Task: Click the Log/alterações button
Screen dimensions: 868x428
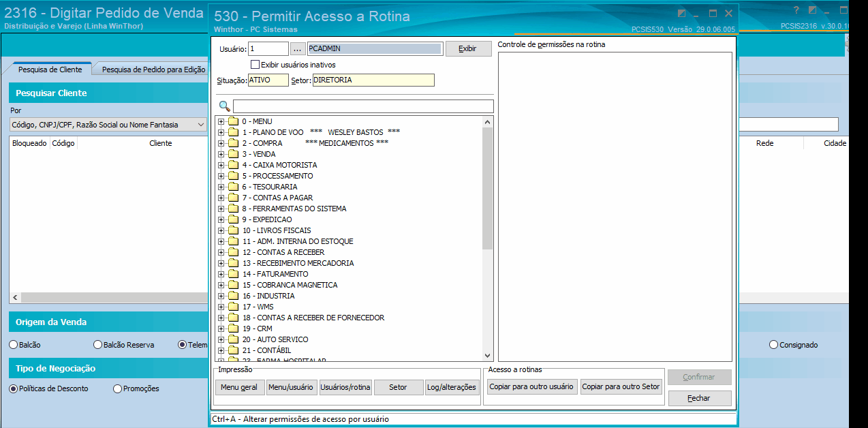Action: point(451,387)
